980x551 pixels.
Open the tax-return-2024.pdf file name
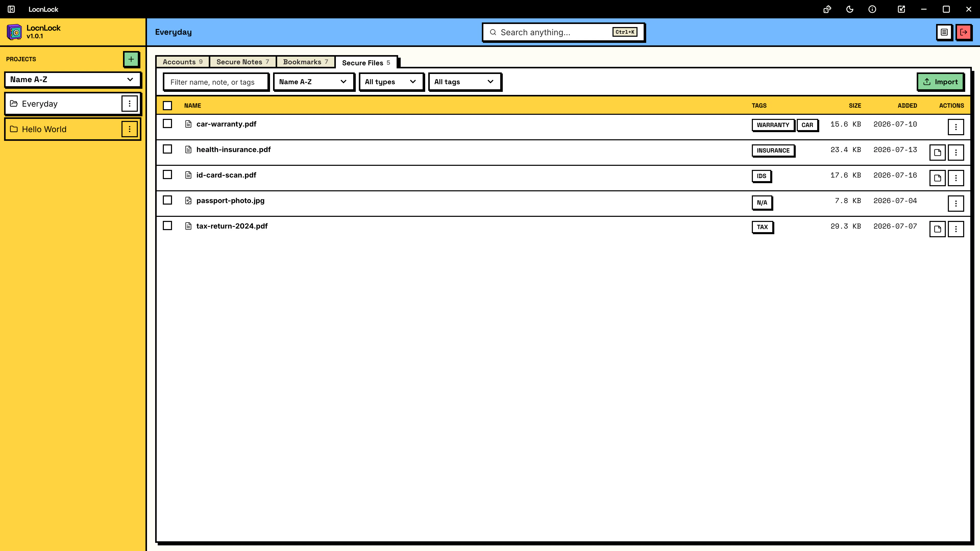[x=232, y=226]
